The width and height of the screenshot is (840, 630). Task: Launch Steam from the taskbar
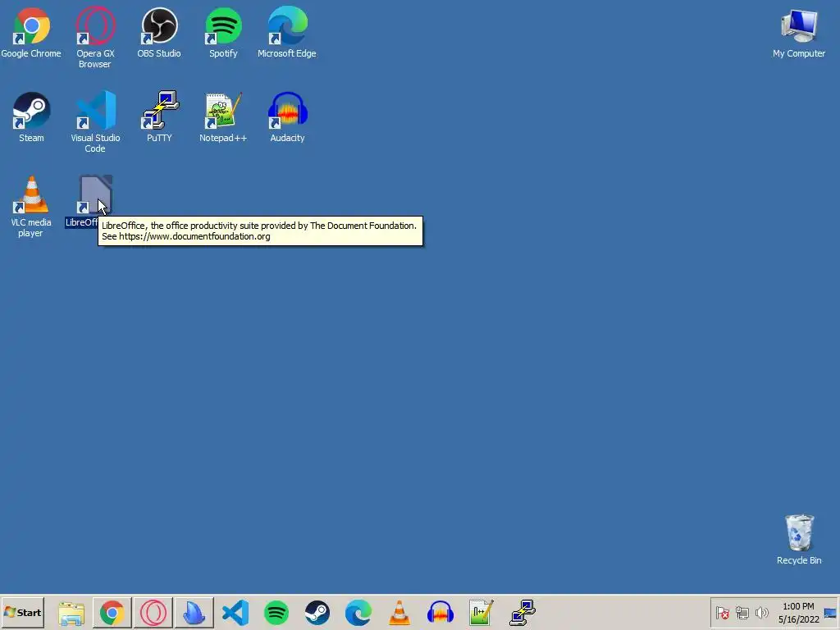pyautogui.click(x=317, y=612)
